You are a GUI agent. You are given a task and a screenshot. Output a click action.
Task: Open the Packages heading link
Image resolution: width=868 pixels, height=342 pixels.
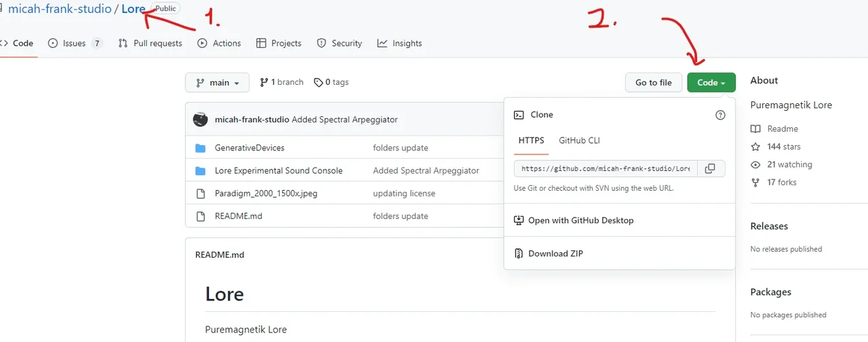click(771, 291)
